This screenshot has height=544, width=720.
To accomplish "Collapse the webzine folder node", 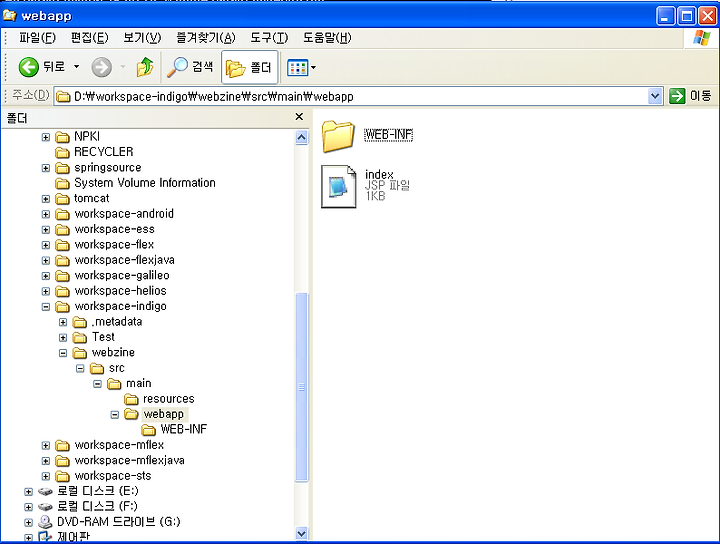I will 63,353.
